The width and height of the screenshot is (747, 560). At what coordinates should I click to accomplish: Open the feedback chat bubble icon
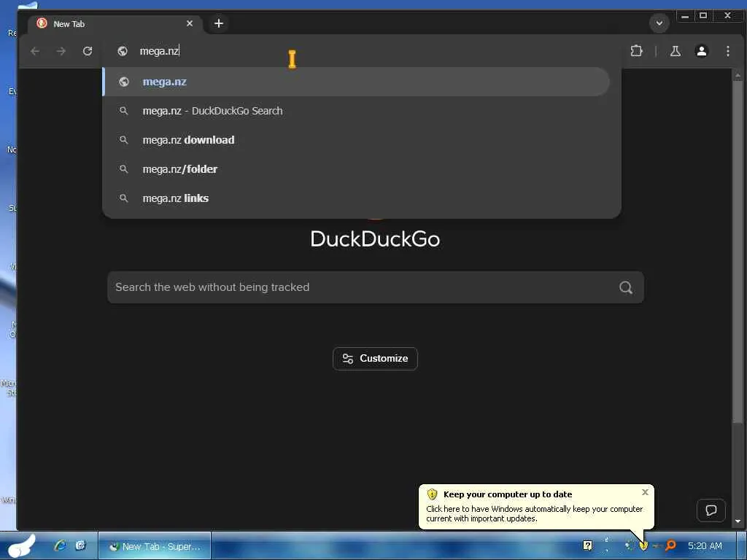click(711, 510)
